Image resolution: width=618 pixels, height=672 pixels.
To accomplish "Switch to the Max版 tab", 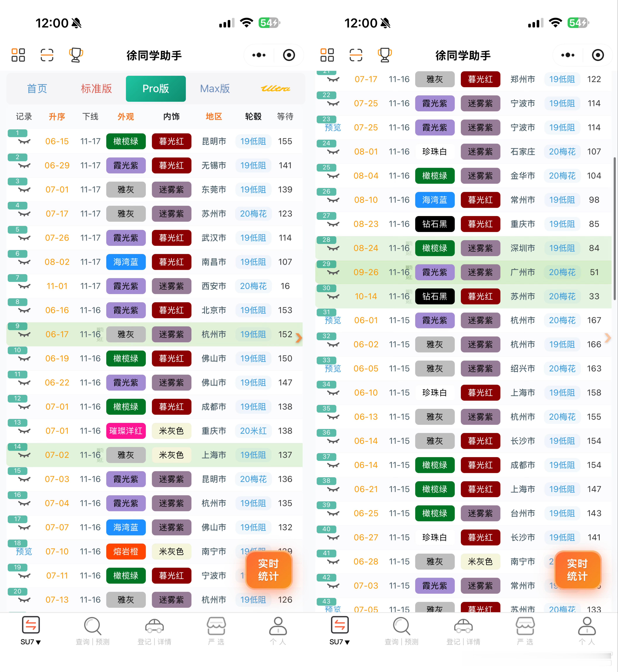I will coord(215,89).
